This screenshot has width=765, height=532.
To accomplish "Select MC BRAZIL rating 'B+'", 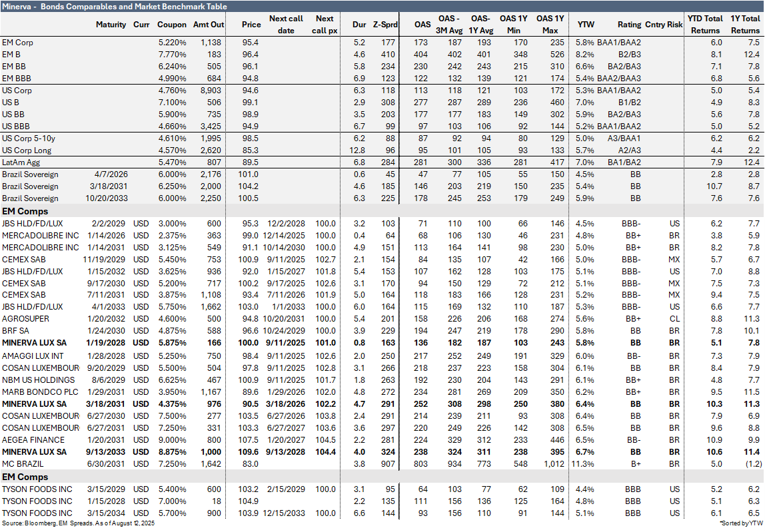I will pos(636,464).
